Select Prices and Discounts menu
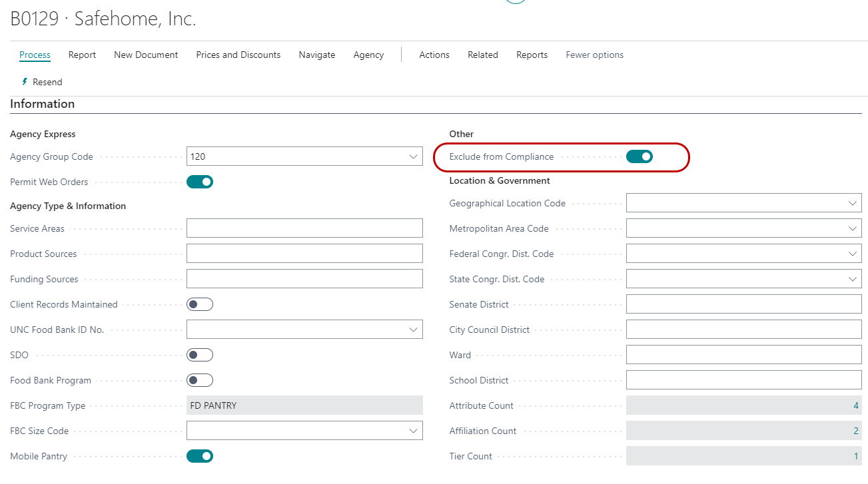 point(238,55)
